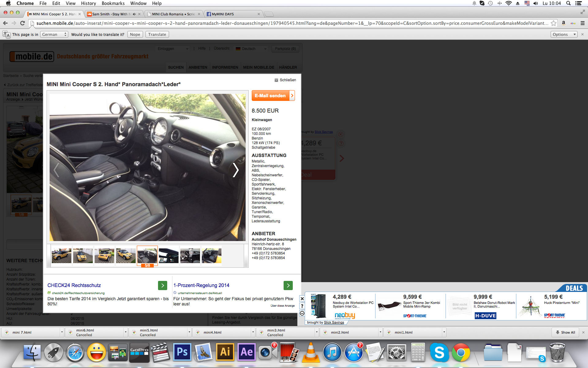This screenshot has width=588, height=368.
Task: Bookmark page using the star icon
Action: click(x=553, y=23)
